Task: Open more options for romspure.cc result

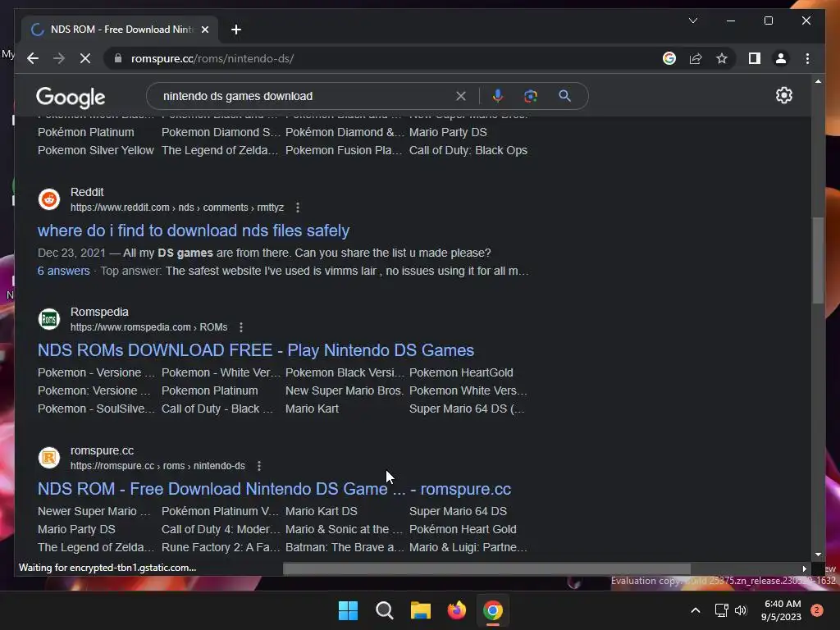Action: pos(258,466)
